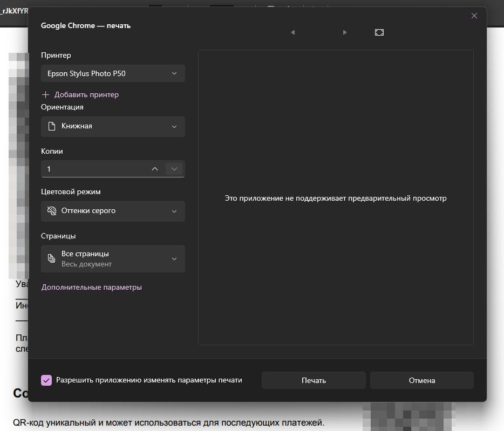Increase copies with the up arrow
Image resolution: width=504 pixels, height=431 pixels.
coord(155,169)
